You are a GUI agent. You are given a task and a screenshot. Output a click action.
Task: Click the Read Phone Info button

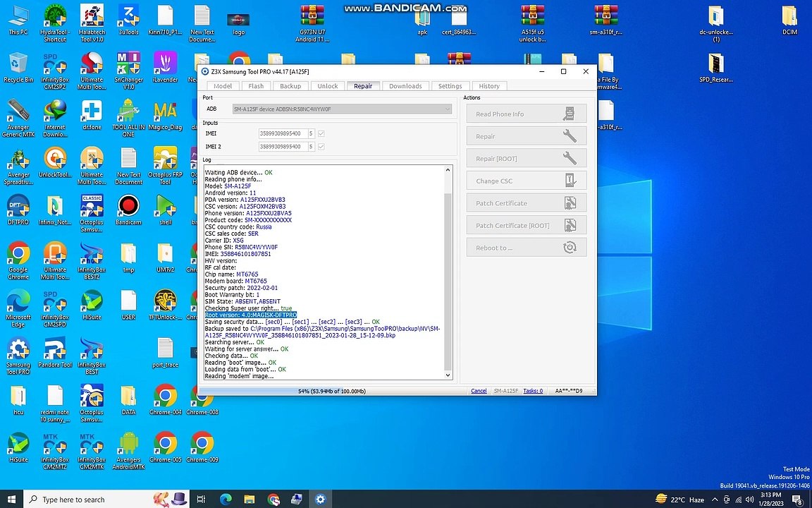point(526,114)
